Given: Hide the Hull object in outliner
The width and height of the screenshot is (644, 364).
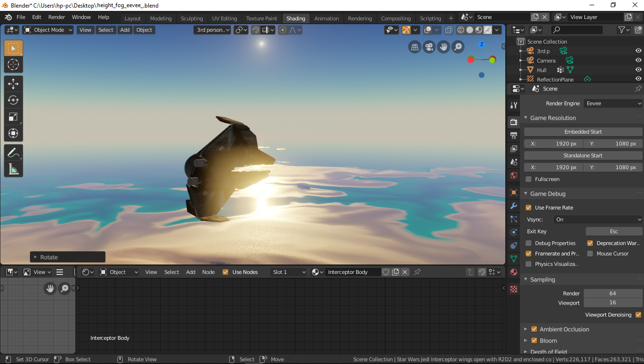Looking at the screenshot, I should (x=638, y=70).
